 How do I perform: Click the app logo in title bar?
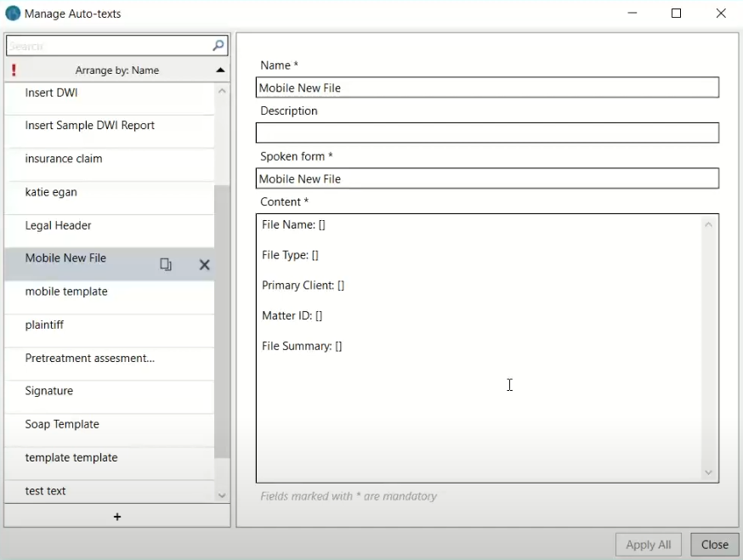pos(13,14)
